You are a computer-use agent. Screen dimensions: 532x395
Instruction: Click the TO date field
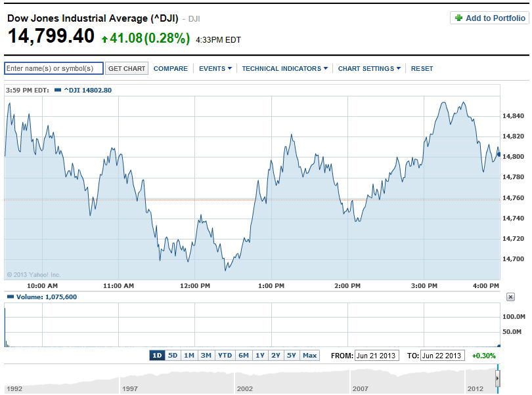point(442,356)
